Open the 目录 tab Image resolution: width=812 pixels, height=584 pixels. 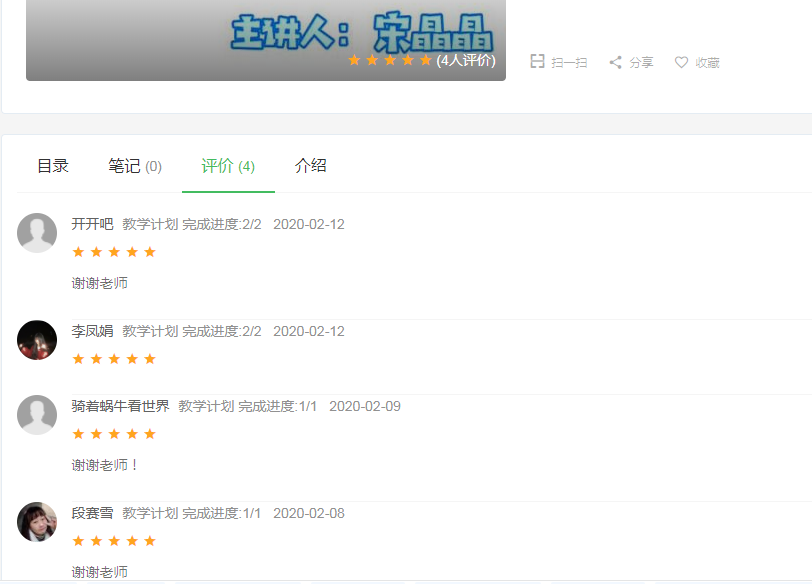[x=53, y=166]
